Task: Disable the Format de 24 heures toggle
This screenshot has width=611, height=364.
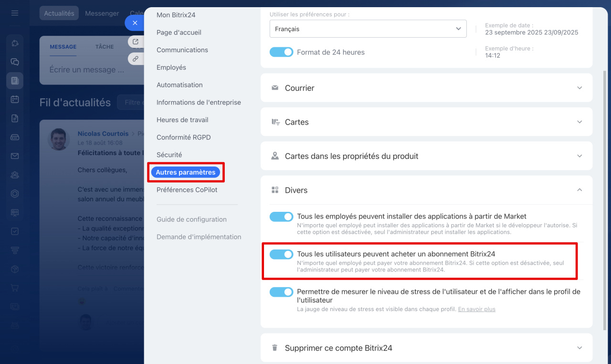Action: (281, 52)
